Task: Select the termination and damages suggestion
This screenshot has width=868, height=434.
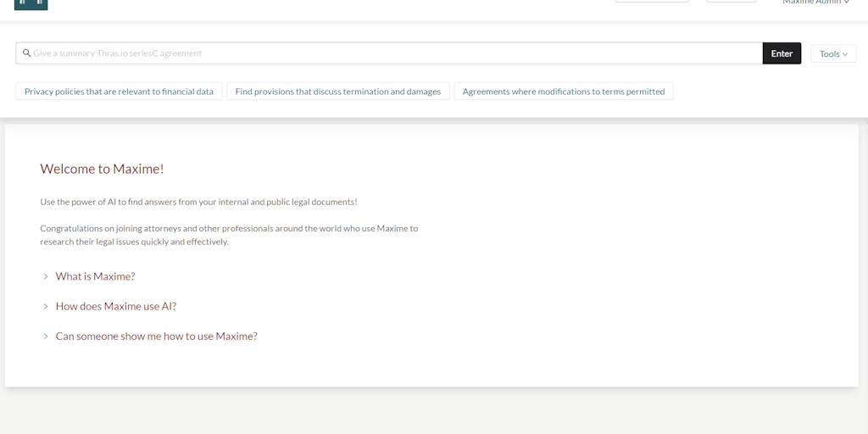Action: tap(337, 92)
